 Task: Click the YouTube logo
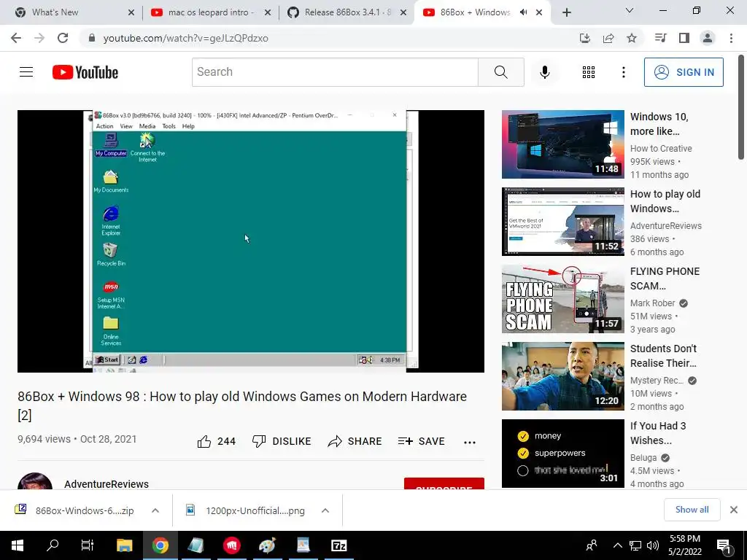point(85,72)
